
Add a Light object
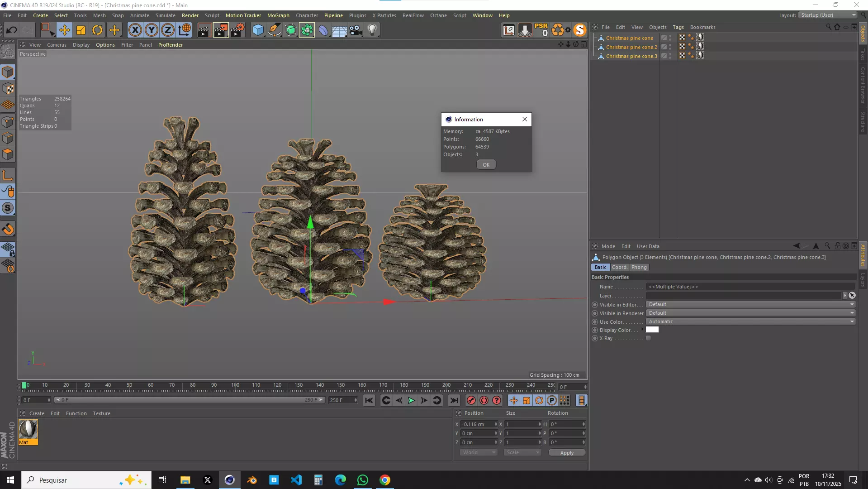372,30
